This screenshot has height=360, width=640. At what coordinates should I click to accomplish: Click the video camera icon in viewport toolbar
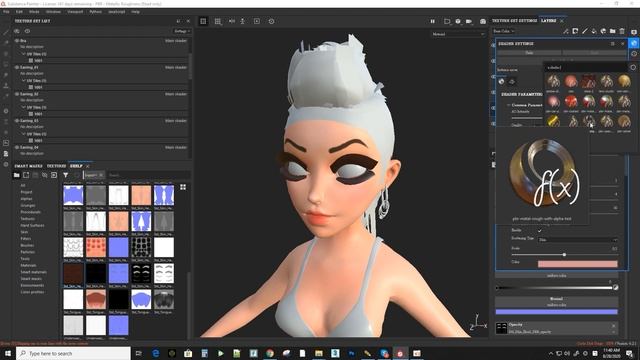coord(469,21)
